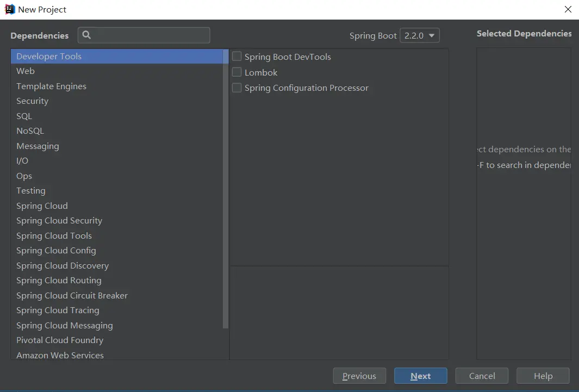Image resolution: width=579 pixels, height=392 pixels.
Task: Tick the Lombok checkbox
Action: coord(236,72)
